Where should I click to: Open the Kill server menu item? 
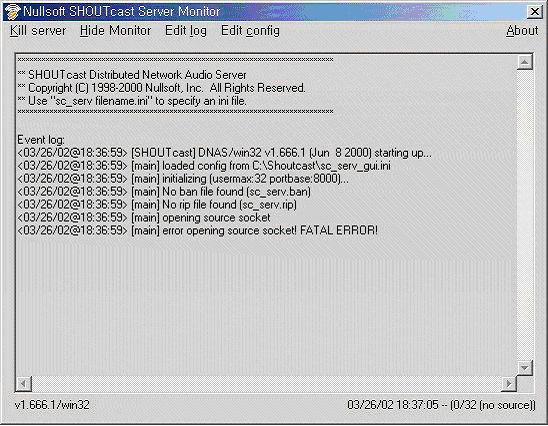point(38,31)
